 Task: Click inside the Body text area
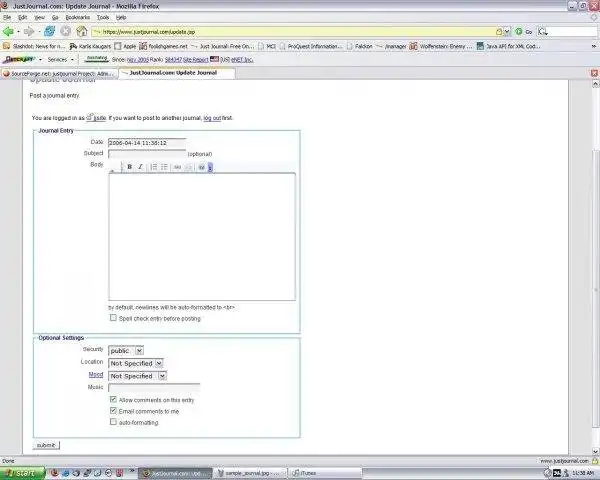tap(202, 237)
